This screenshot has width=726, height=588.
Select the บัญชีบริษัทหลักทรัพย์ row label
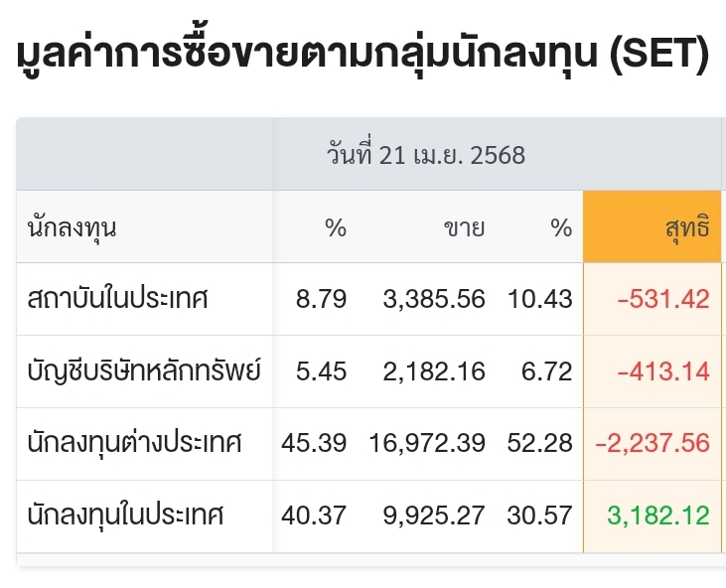point(144,370)
